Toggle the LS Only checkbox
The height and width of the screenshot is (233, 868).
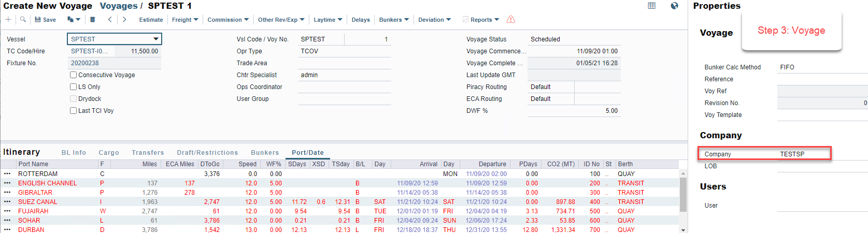(x=74, y=87)
